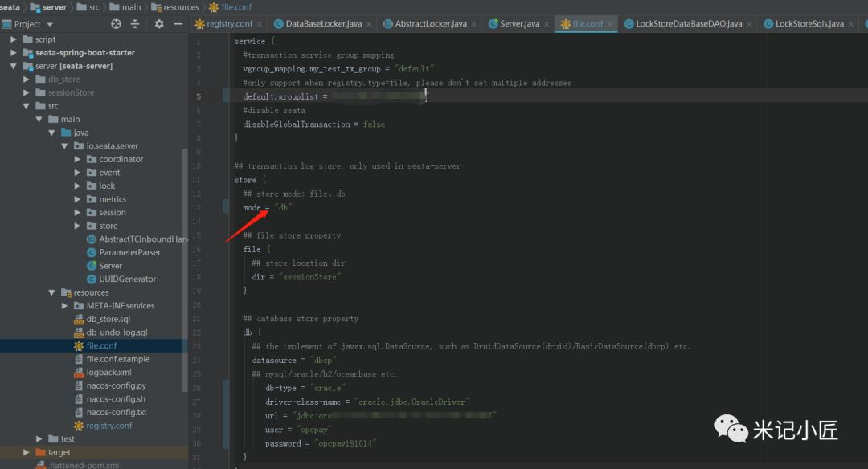Screen dimensions: 868x469
Task: Switch to the DataBaseLocker.java tab
Action: click(x=324, y=24)
